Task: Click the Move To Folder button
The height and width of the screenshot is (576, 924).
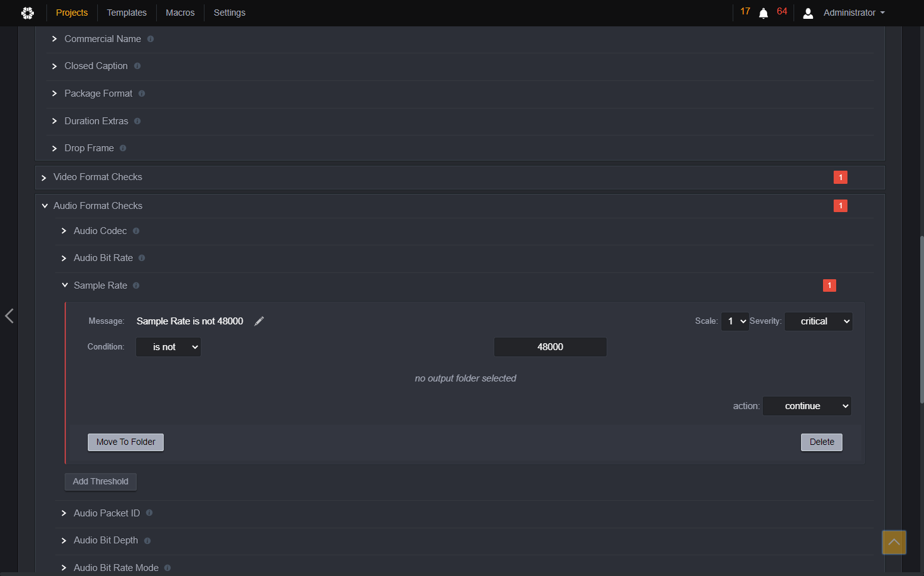Action: 125,442
